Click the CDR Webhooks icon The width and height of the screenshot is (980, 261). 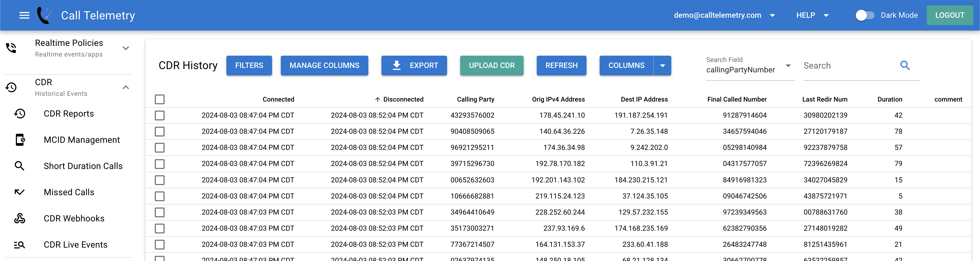point(20,218)
